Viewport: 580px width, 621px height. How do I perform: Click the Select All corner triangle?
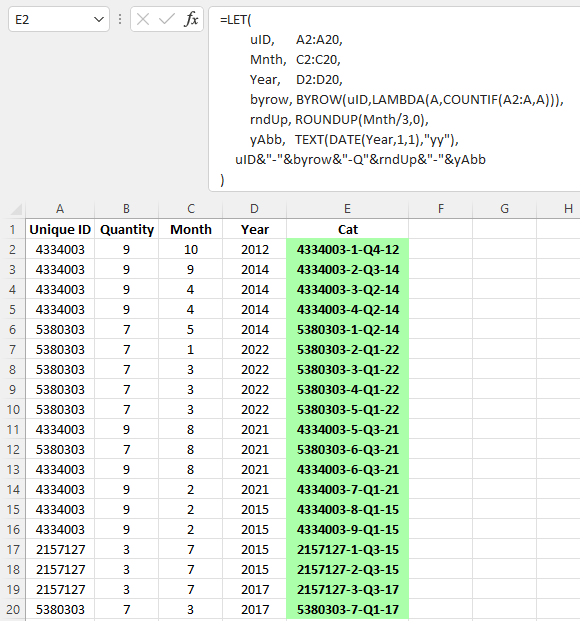coord(16,208)
